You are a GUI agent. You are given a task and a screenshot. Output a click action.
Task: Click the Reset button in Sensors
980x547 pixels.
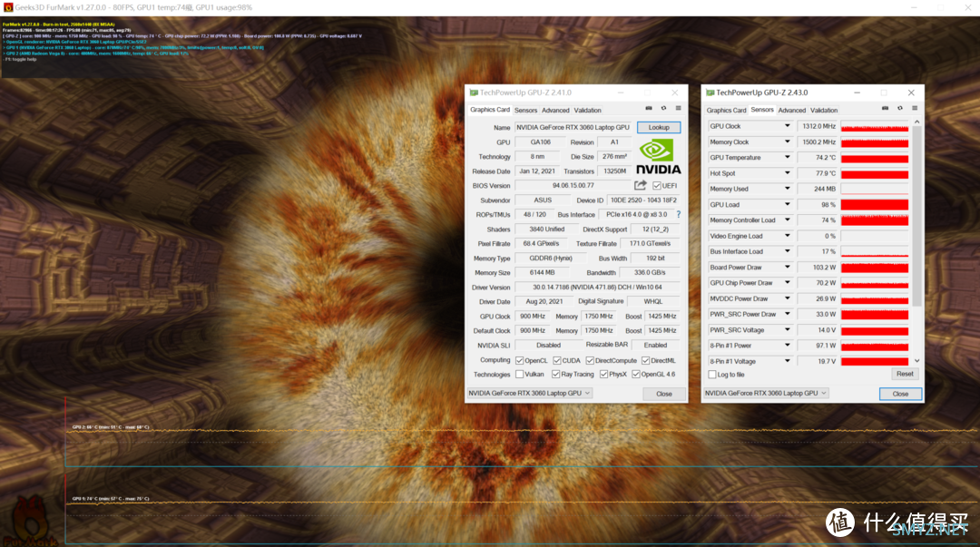tap(905, 374)
